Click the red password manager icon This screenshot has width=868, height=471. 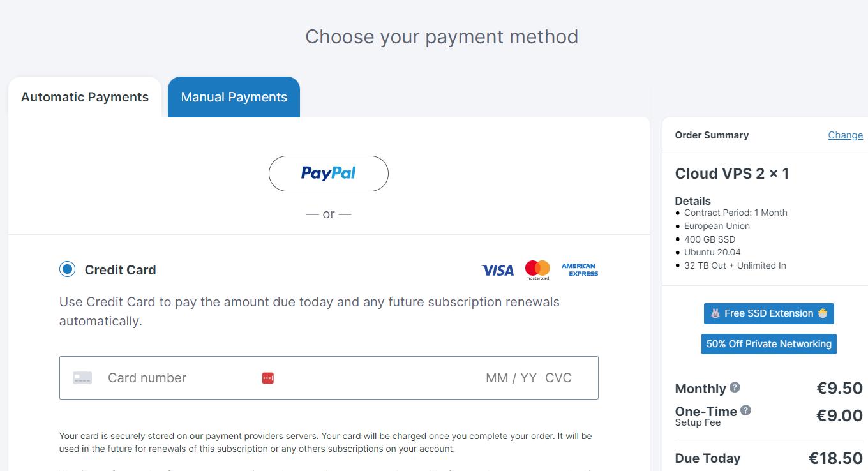point(268,378)
